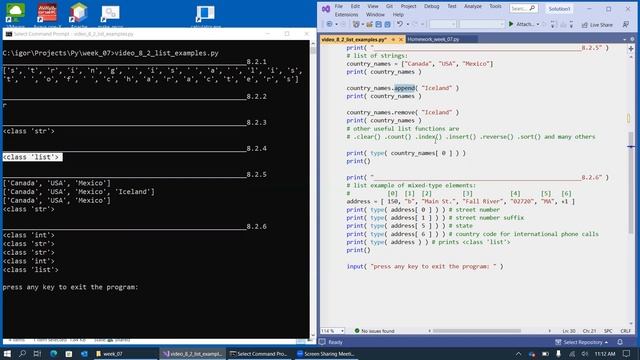
Task: Click the selected <class 'list'> text in Command Prompt
Action: click(x=33, y=157)
